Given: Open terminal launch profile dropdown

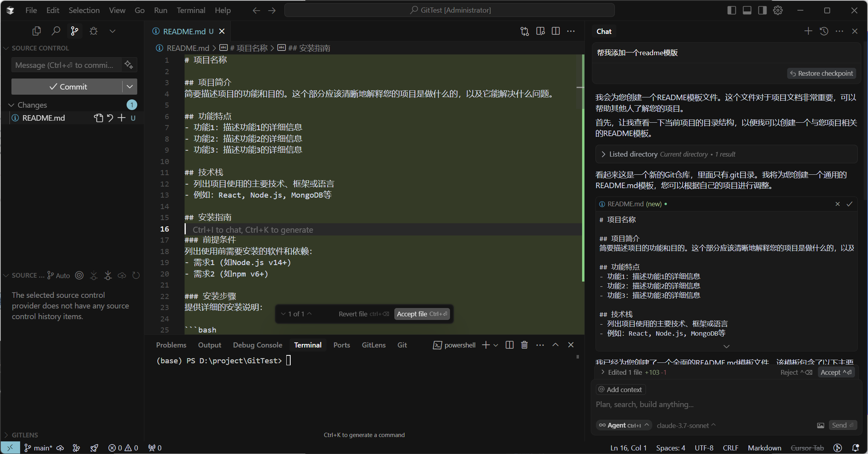Looking at the screenshot, I should 496,345.
